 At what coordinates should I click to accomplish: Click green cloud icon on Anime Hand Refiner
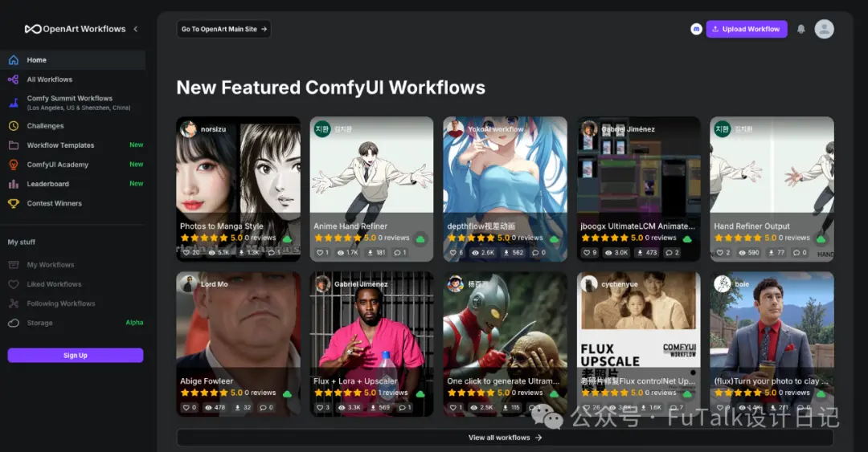(x=420, y=238)
